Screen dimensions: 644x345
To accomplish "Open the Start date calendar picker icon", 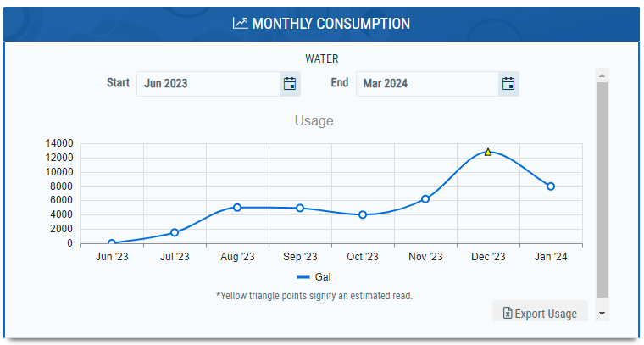I will [290, 84].
